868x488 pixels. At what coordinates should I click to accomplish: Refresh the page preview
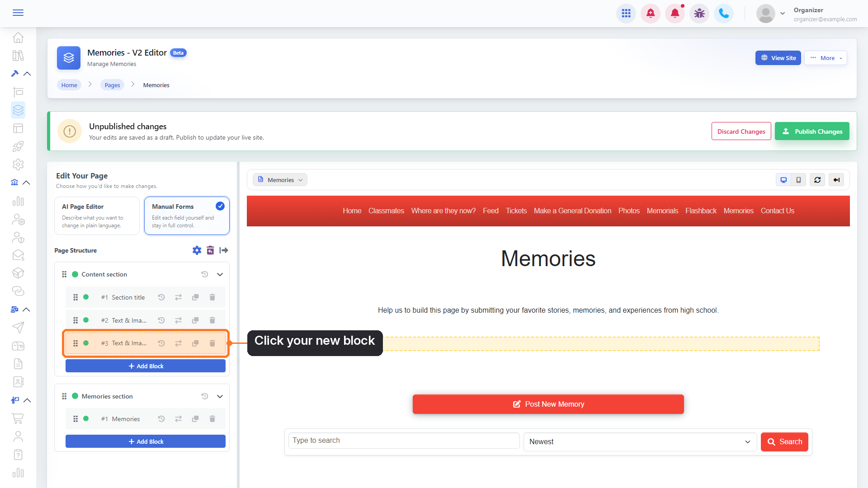coord(817,180)
